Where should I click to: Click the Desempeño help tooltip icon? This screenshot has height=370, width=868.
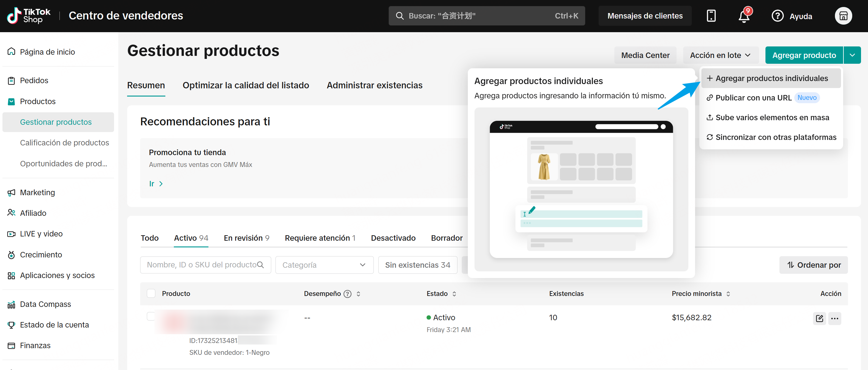tap(347, 294)
